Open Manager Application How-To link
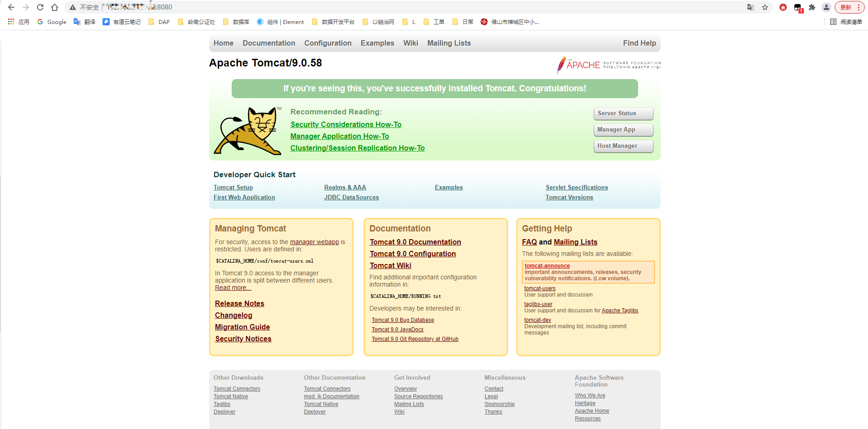 (340, 137)
